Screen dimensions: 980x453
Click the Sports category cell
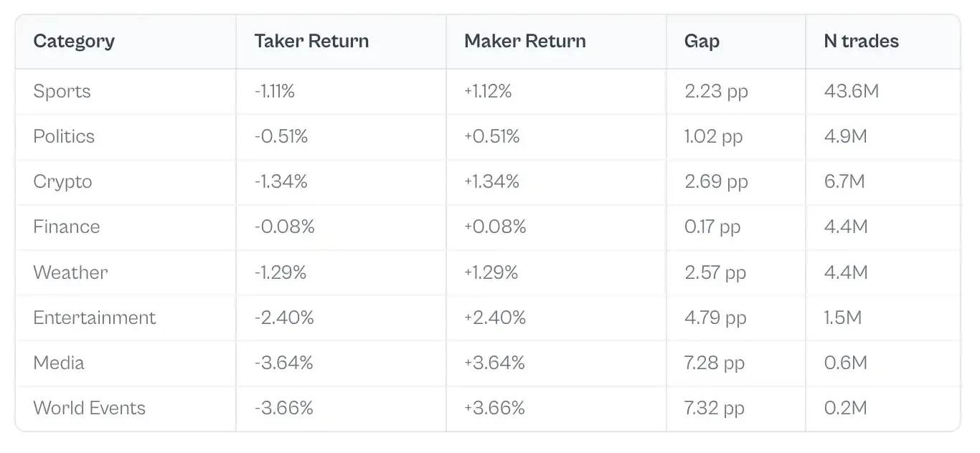tap(62, 91)
